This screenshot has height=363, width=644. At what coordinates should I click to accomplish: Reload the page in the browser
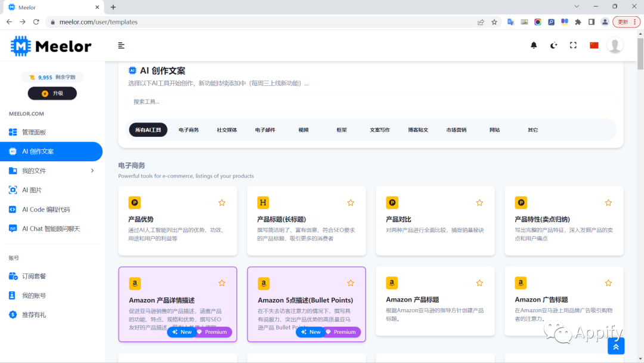click(36, 21)
